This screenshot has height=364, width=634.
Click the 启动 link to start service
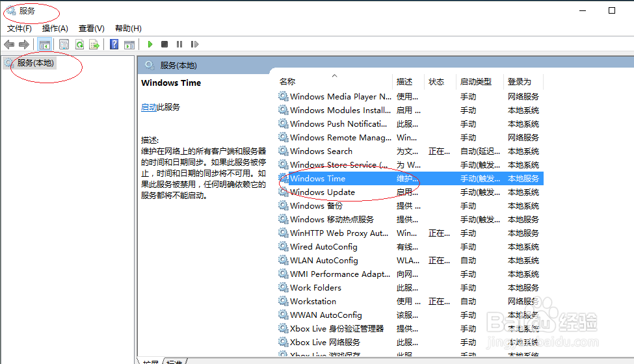click(149, 107)
